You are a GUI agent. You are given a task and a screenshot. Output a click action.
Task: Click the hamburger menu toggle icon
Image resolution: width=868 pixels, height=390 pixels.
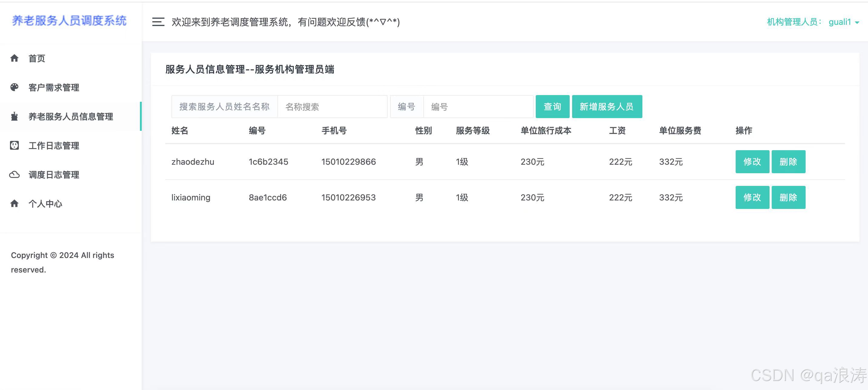[x=158, y=22]
